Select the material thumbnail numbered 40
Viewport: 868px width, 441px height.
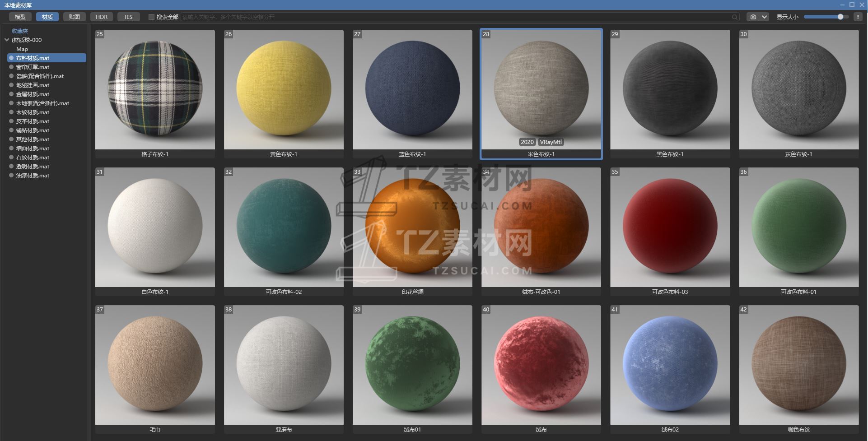coord(541,365)
